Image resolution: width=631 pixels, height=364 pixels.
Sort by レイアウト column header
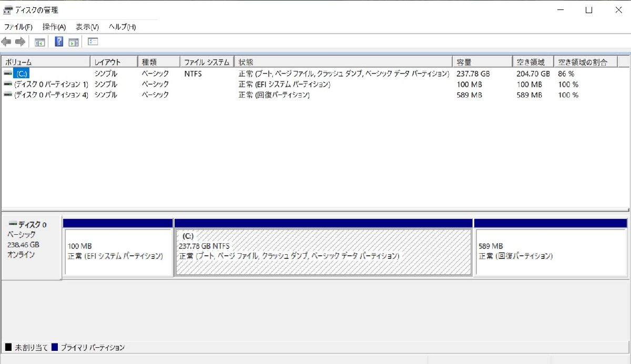coord(114,62)
